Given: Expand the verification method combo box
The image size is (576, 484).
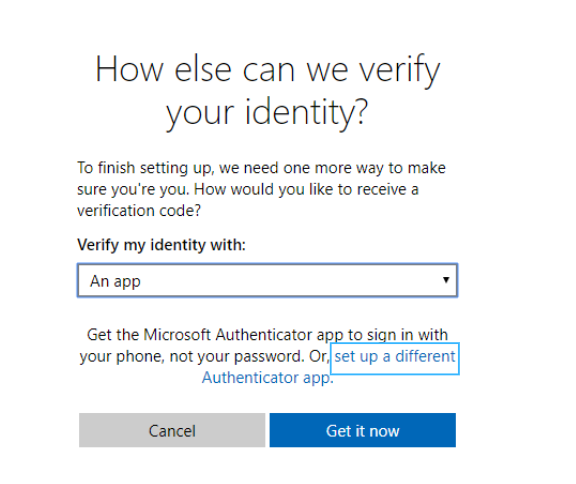Looking at the screenshot, I should [x=267, y=280].
